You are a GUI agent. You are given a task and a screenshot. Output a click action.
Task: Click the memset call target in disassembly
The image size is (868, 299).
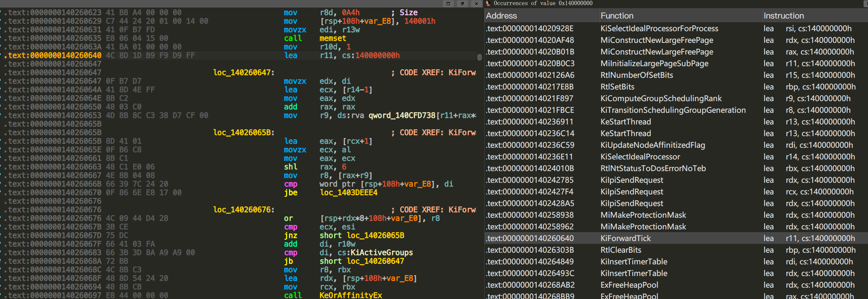click(333, 38)
